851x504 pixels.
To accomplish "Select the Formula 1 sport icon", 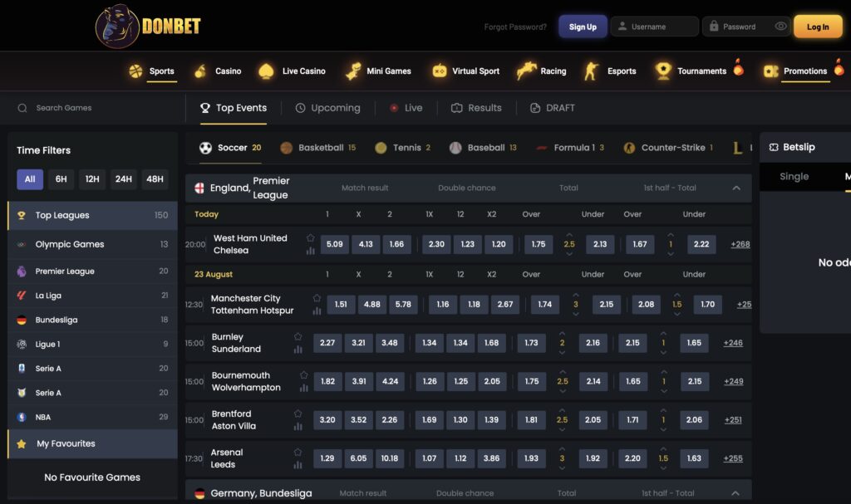I will (542, 148).
